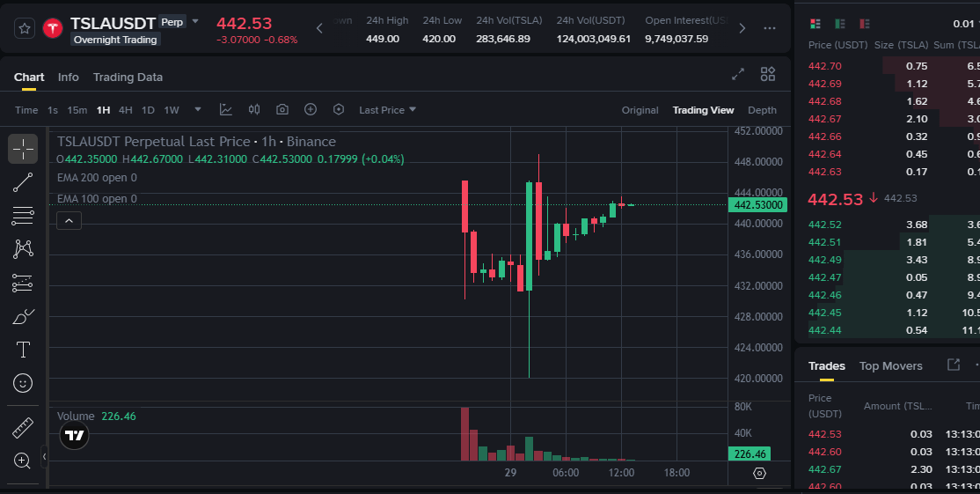Open order book 0.01 grouping dropdown

(966, 24)
